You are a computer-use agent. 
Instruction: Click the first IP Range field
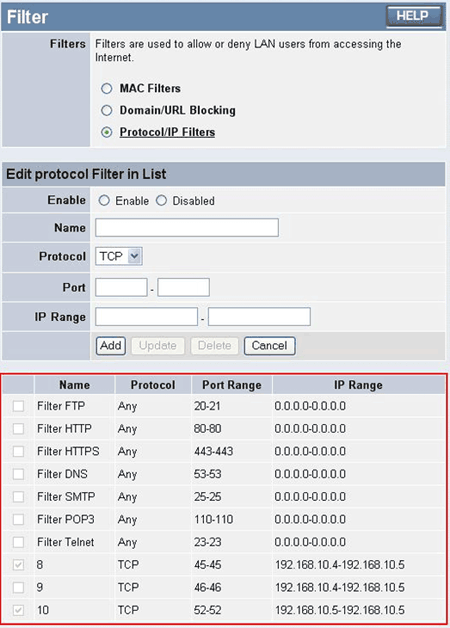[147, 316]
